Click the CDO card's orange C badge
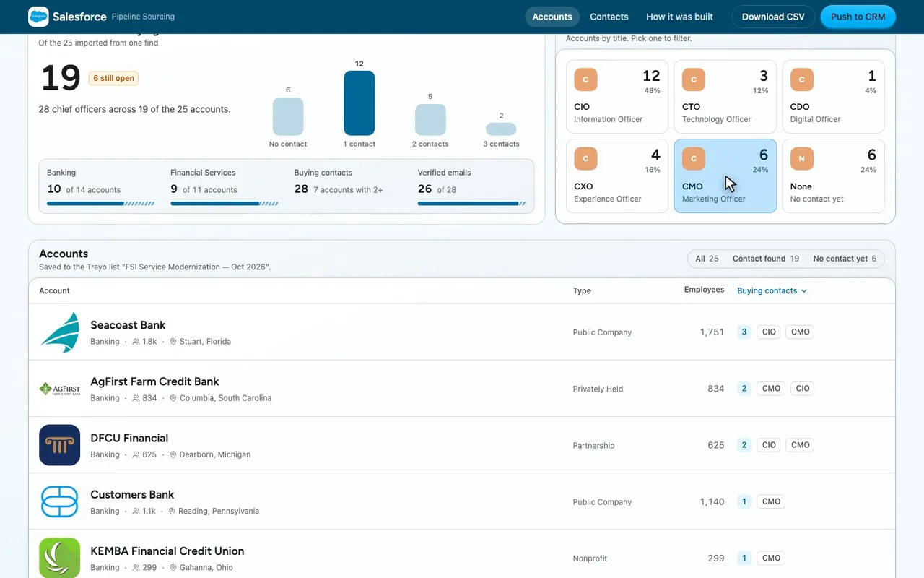This screenshot has width=924, height=578. point(802,79)
